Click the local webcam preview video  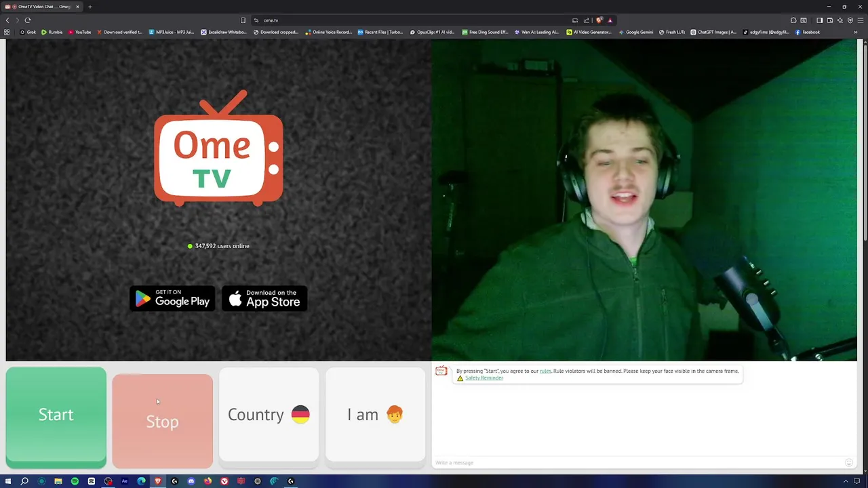click(x=644, y=200)
